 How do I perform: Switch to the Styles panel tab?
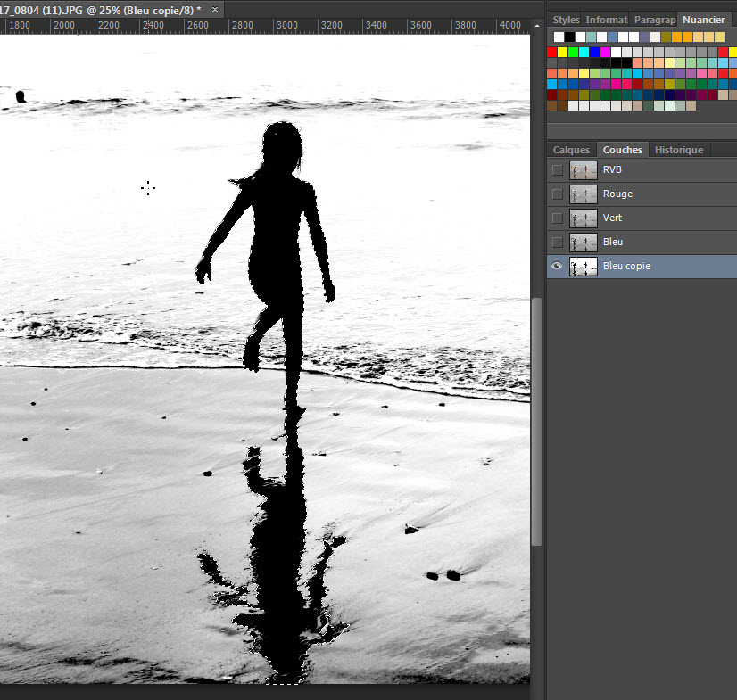pyautogui.click(x=566, y=20)
